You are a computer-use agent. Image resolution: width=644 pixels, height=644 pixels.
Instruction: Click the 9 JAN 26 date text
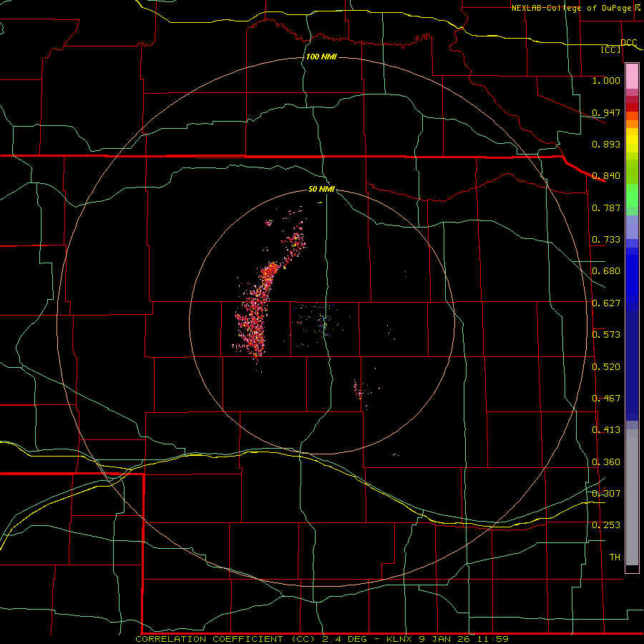coord(444,639)
